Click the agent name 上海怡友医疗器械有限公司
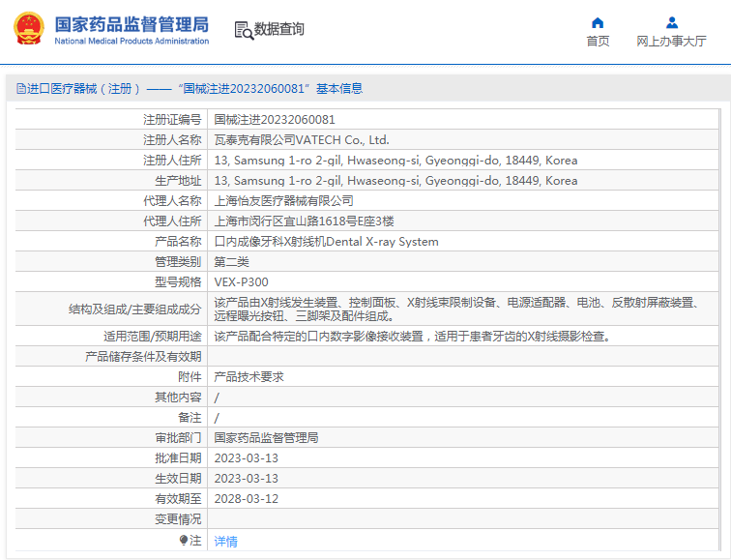 (x=283, y=201)
